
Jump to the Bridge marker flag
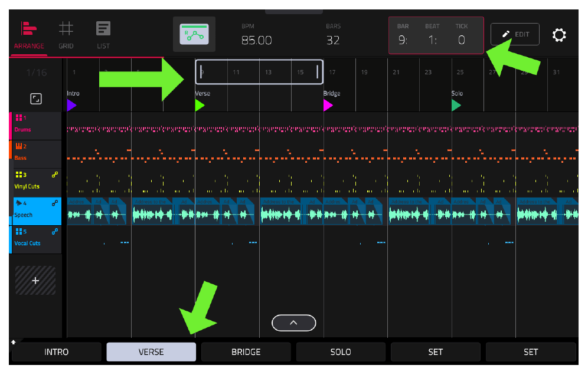[328, 106]
